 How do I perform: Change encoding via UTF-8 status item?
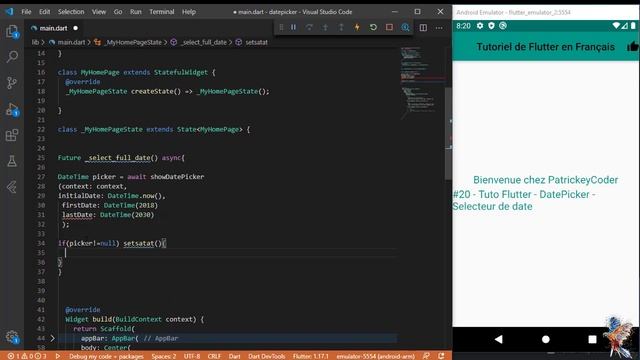tap(192, 356)
